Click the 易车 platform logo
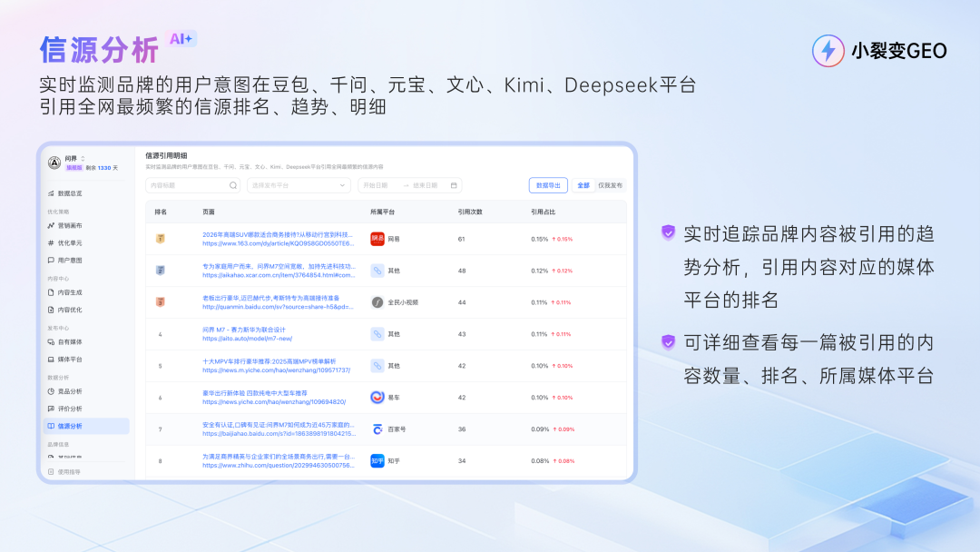Screen dimensions: 980x552 click(x=377, y=398)
